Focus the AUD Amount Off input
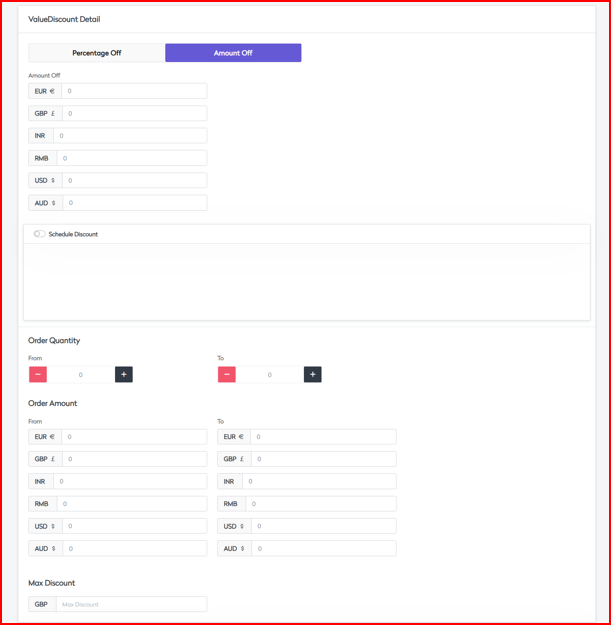Viewport: 611px width, 625px height. 134,203
